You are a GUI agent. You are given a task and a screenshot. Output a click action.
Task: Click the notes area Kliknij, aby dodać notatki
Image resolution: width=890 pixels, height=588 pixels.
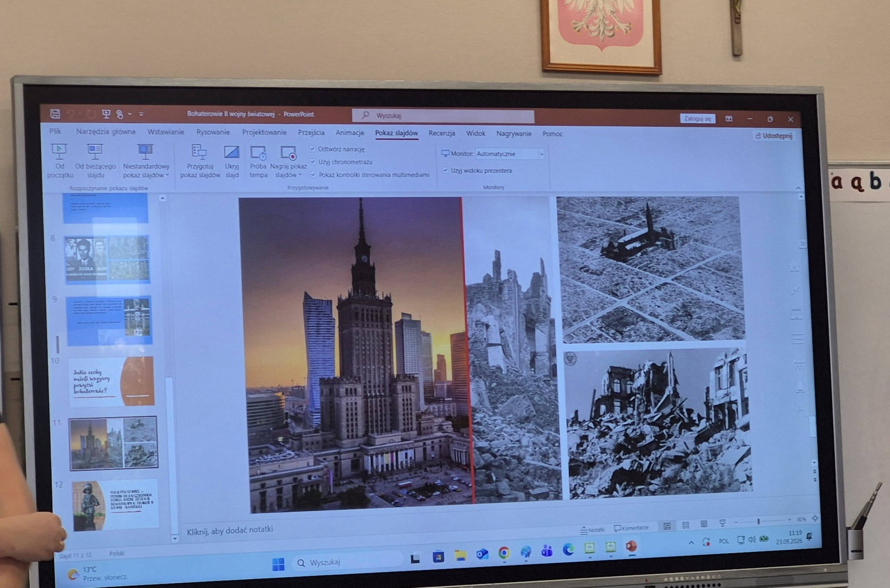(x=230, y=529)
